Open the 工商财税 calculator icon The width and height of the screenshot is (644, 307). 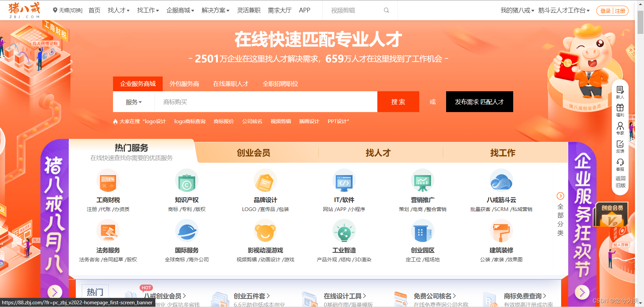tap(108, 181)
